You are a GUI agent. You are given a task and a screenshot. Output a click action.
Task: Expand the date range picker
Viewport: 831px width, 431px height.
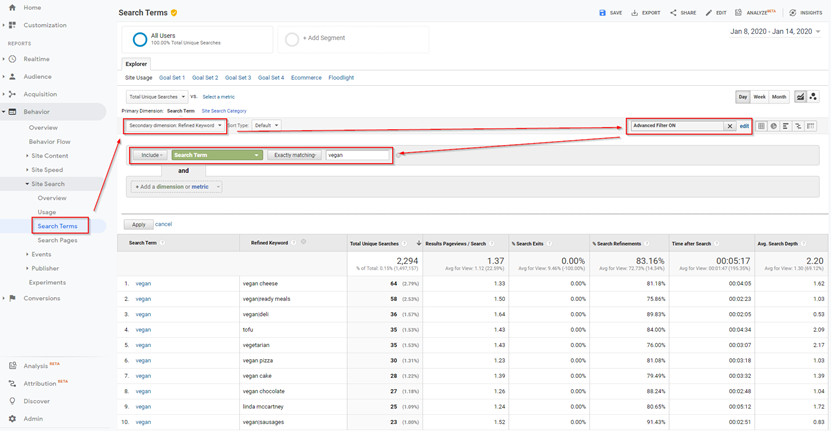tap(775, 32)
